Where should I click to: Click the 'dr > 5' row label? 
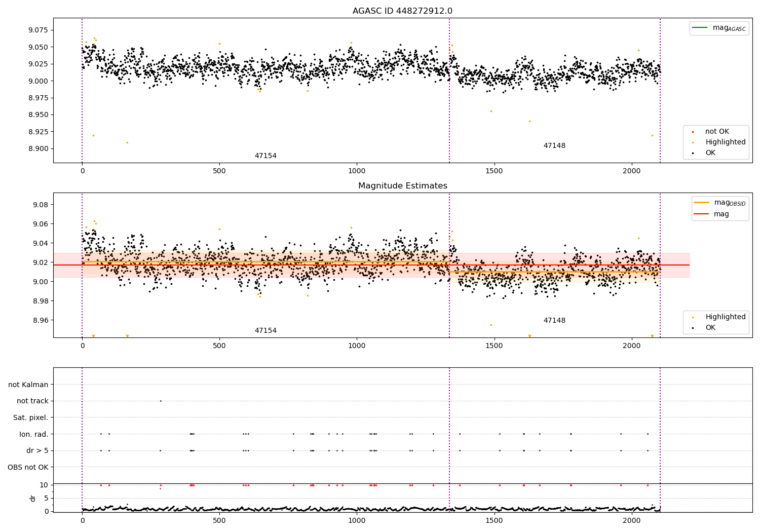tap(37, 450)
